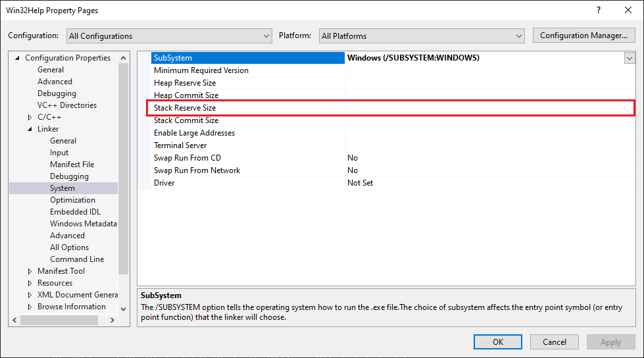The height and width of the screenshot is (358, 644).
Task: Click the Help question mark button
Action: tap(599, 11)
